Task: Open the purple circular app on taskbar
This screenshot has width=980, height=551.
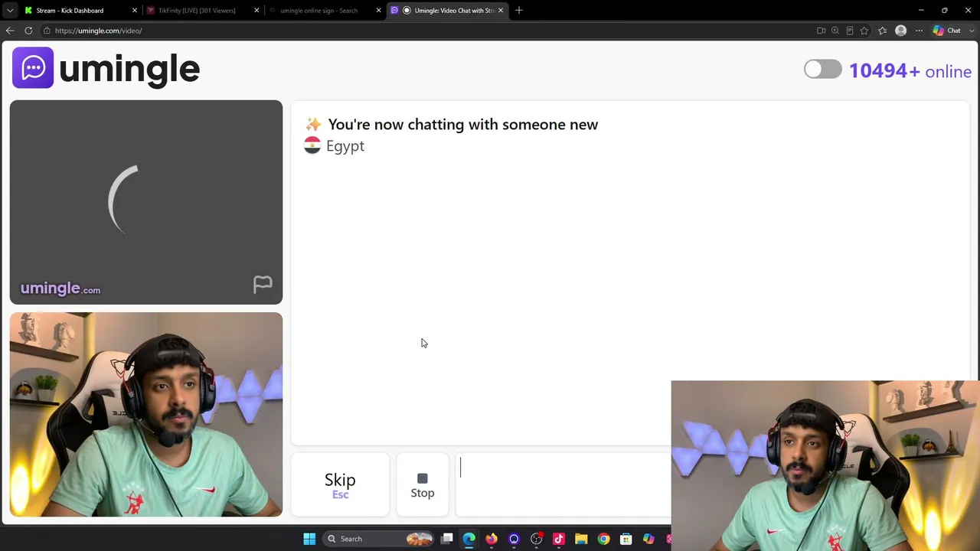Action: pos(514,539)
